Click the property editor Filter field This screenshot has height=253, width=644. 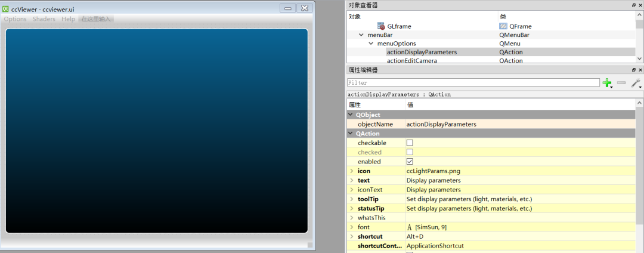pyautogui.click(x=473, y=82)
